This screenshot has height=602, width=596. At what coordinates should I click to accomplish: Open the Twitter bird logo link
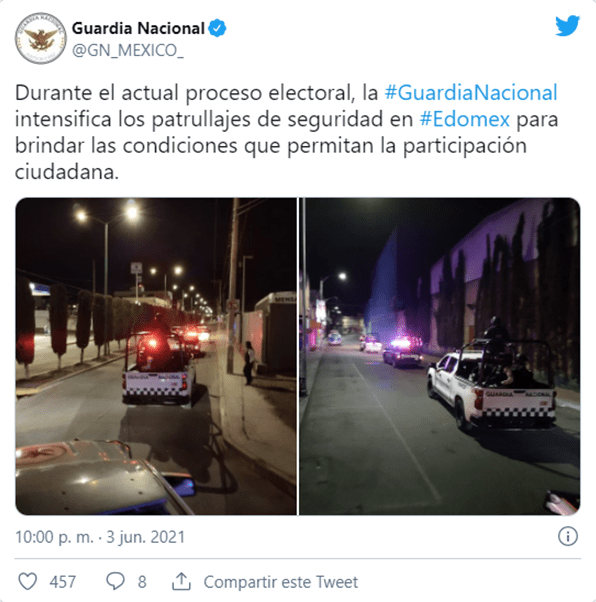coord(567,26)
